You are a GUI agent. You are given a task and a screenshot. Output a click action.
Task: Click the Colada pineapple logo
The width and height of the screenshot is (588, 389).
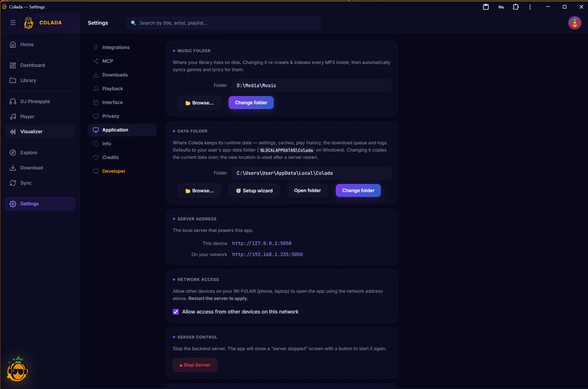pos(29,23)
